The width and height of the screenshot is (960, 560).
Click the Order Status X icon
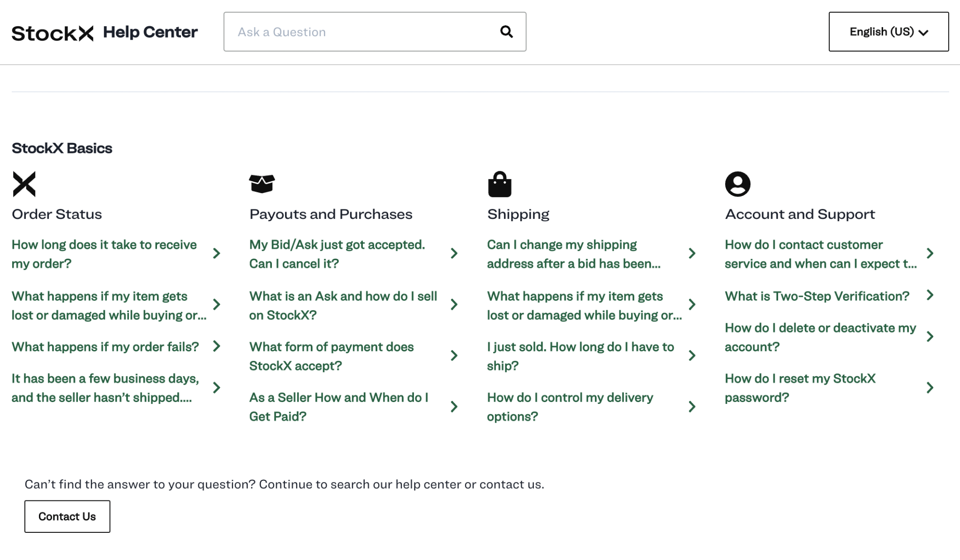24,184
